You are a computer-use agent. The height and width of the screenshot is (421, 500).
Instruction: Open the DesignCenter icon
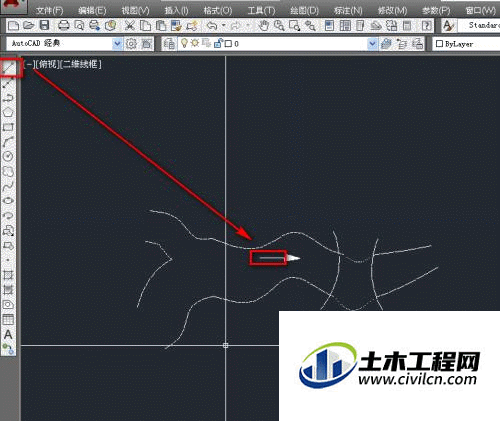pyautogui.click(x=345, y=25)
